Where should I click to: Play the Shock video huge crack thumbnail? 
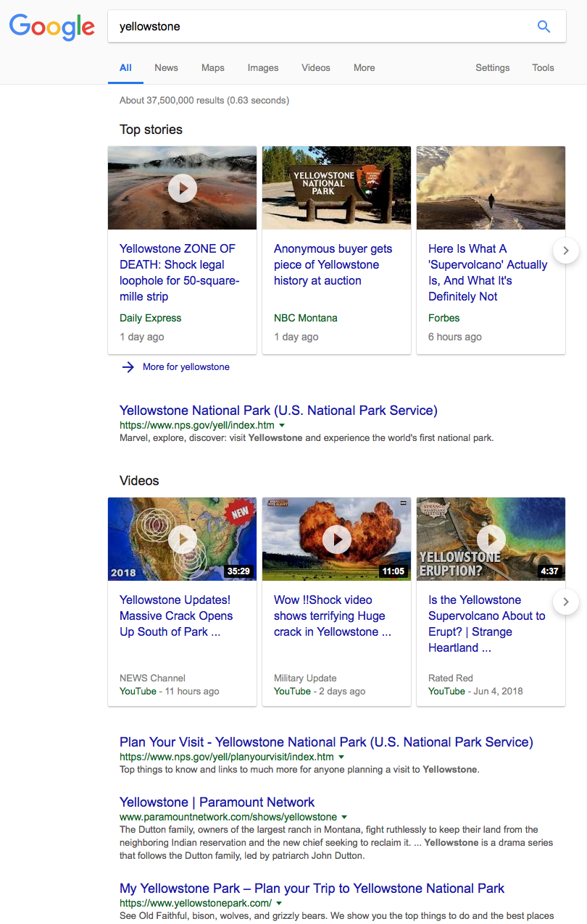[x=336, y=539]
